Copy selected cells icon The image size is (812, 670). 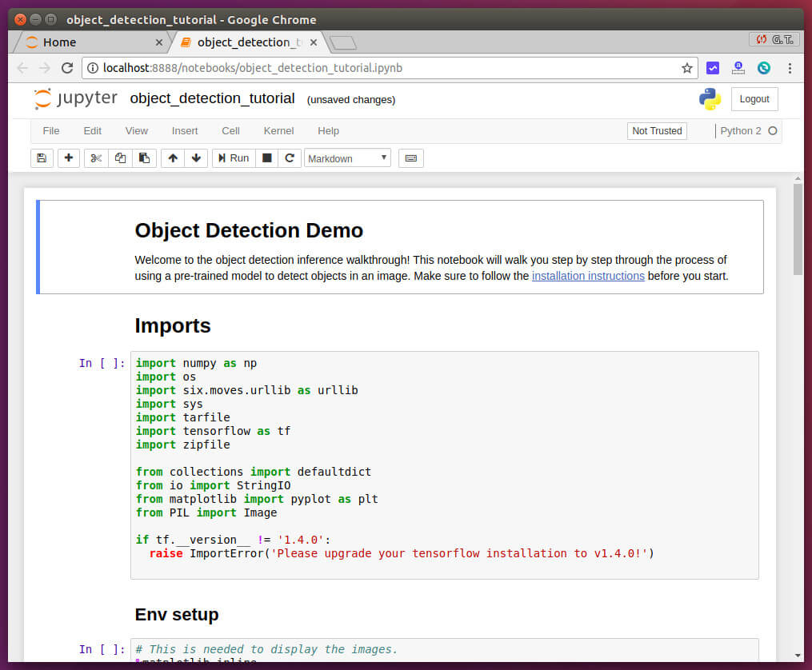coord(120,158)
